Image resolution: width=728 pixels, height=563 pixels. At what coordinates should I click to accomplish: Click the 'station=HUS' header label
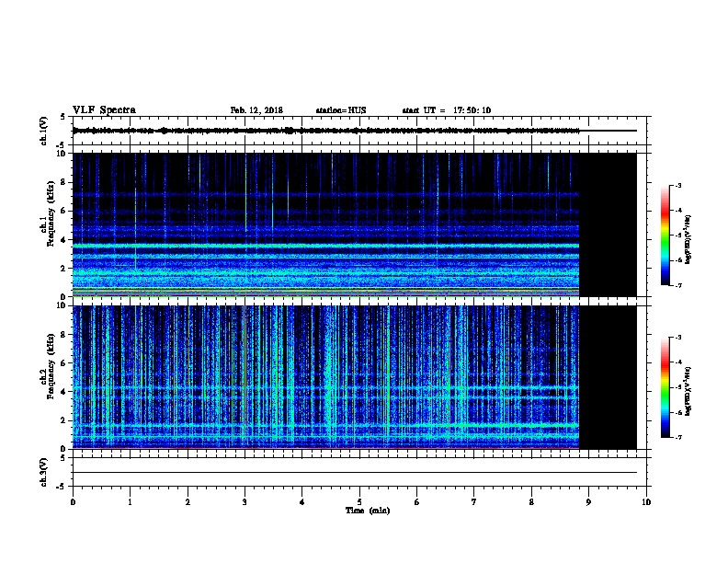point(341,110)
